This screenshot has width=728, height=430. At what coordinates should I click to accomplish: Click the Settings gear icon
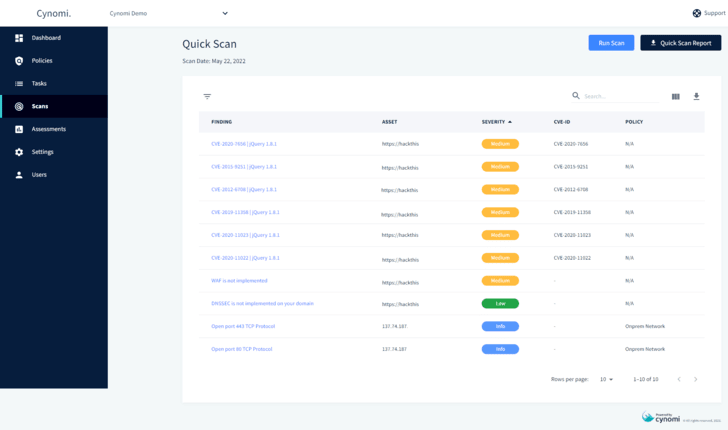19,152
